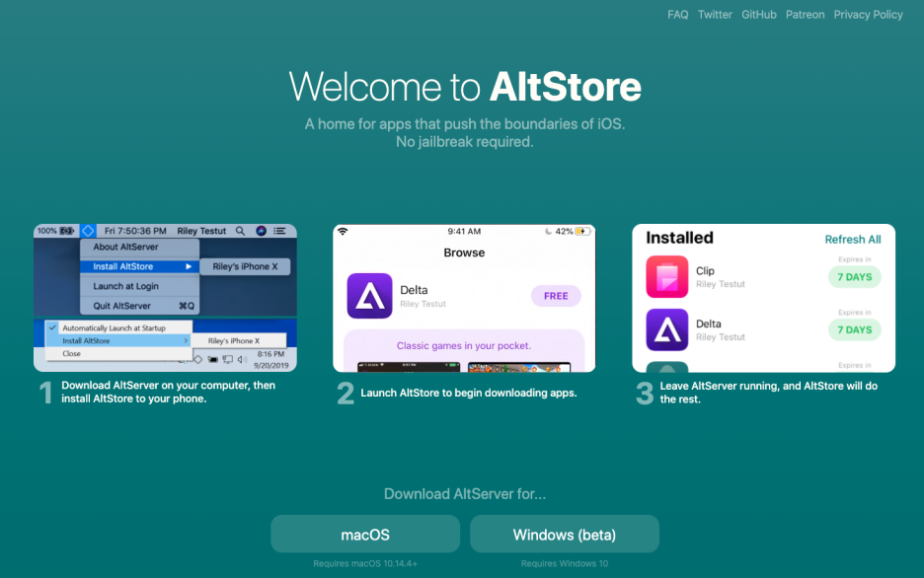Open the GitHub link
924x578 pixels.
click(x=758, y=15)
